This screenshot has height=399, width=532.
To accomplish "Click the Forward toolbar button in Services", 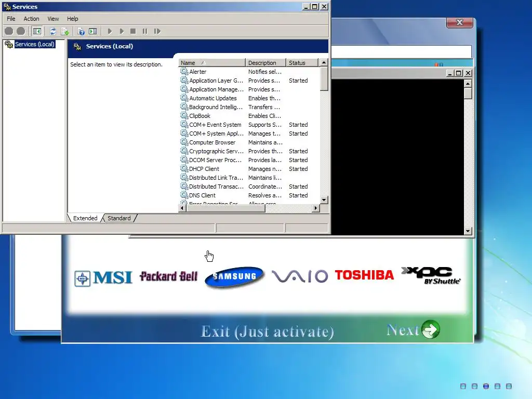I will pos(21,31).
